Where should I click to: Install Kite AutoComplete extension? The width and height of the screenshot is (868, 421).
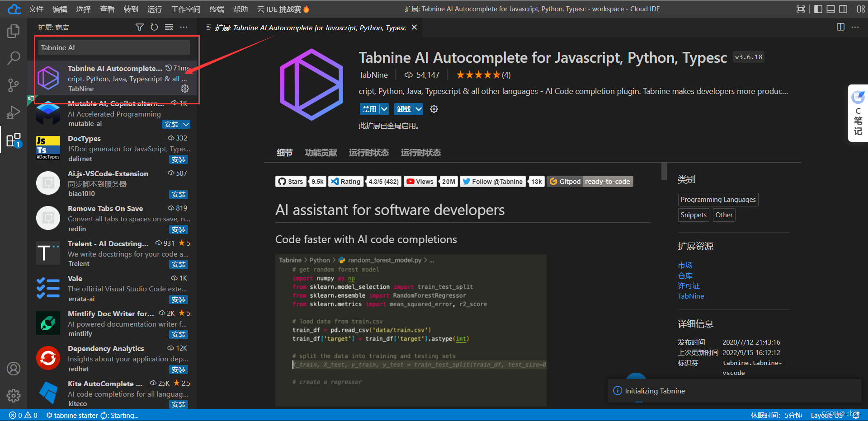coord(179,404)
